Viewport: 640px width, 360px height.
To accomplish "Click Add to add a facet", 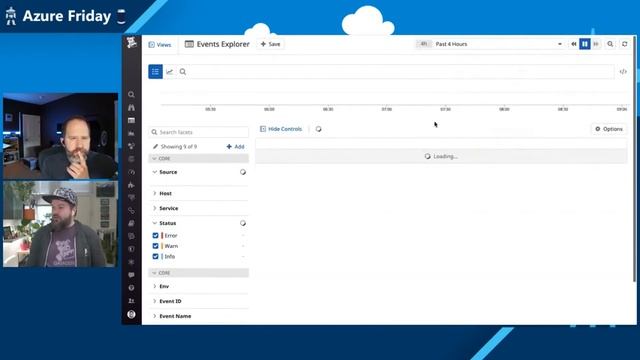I will click(x=236, y=147).
